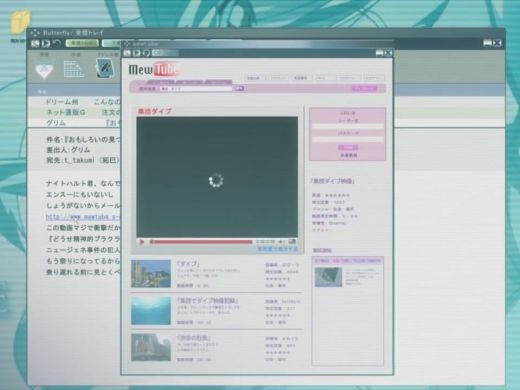
Task: Open the mewtube URL link in the email
Action: [x=83, y=217]
